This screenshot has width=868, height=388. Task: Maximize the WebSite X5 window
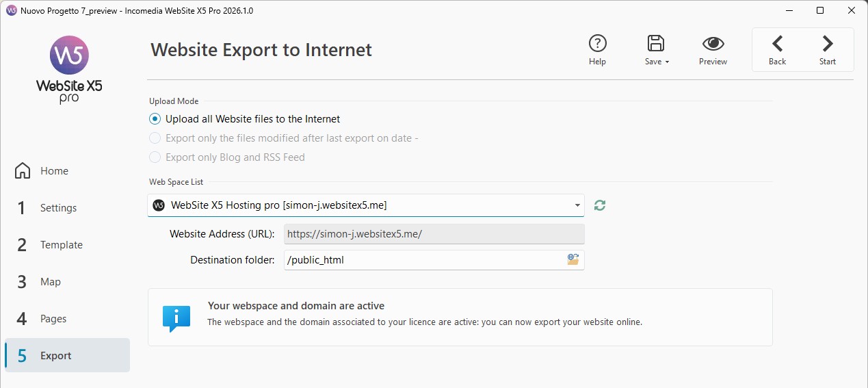click(x=820, y=10)
